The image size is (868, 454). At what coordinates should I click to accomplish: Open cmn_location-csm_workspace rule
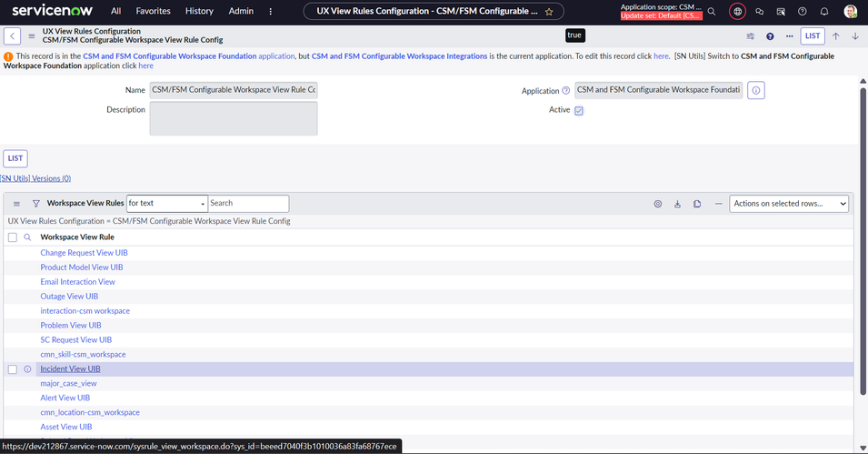(x=90, y=412)
